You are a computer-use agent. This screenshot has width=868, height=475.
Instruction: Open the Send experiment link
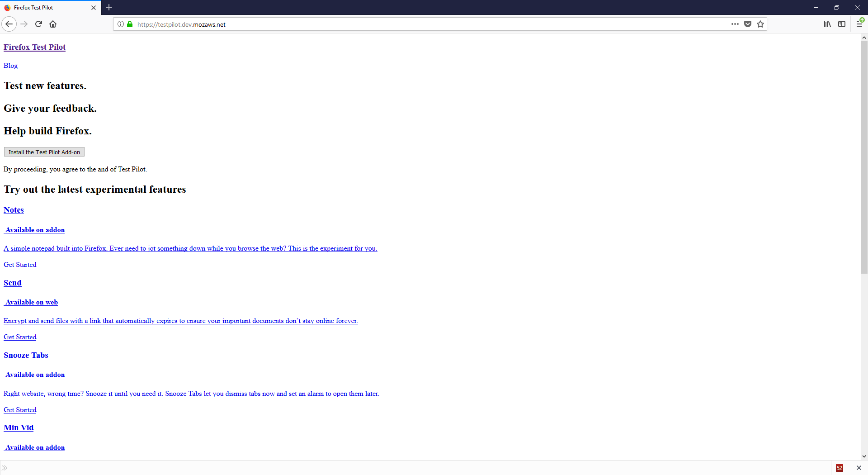[x=13, y=283]
